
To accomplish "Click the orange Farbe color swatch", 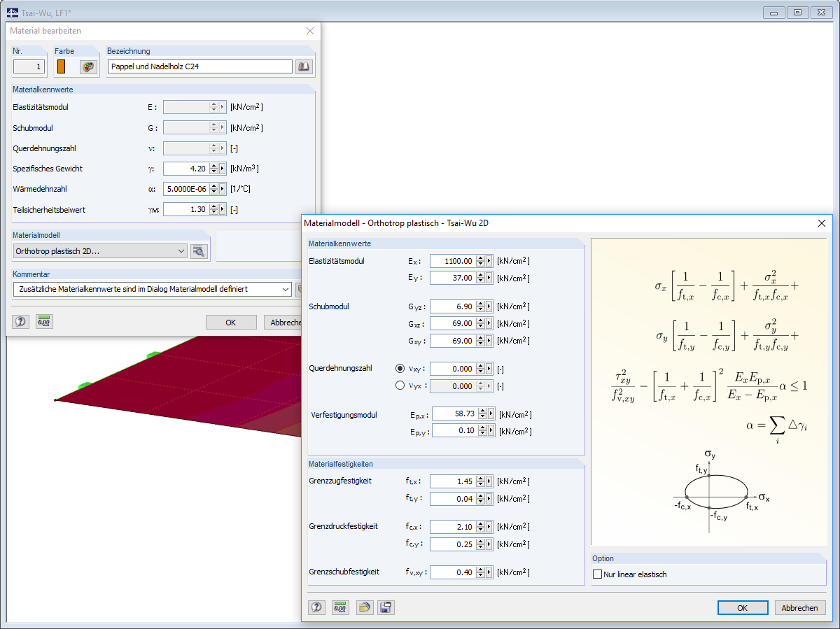I will pyautogui.click(x=62, y=67).
